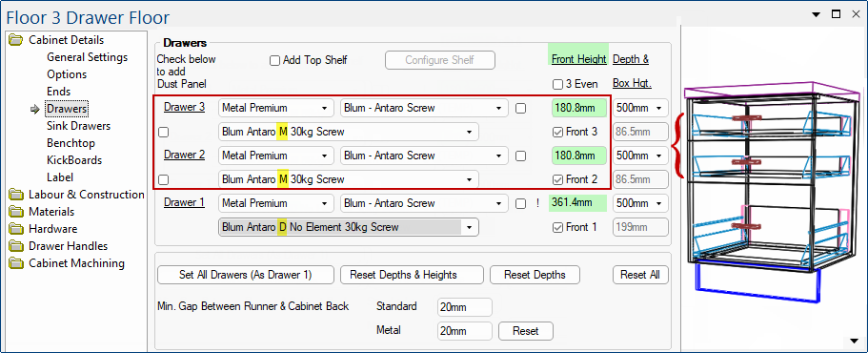The height and width of the screenshot is (353, 868).
Task: Open Drawer 1 Blum Antaro D No Element dropdown
Action: 349,227
